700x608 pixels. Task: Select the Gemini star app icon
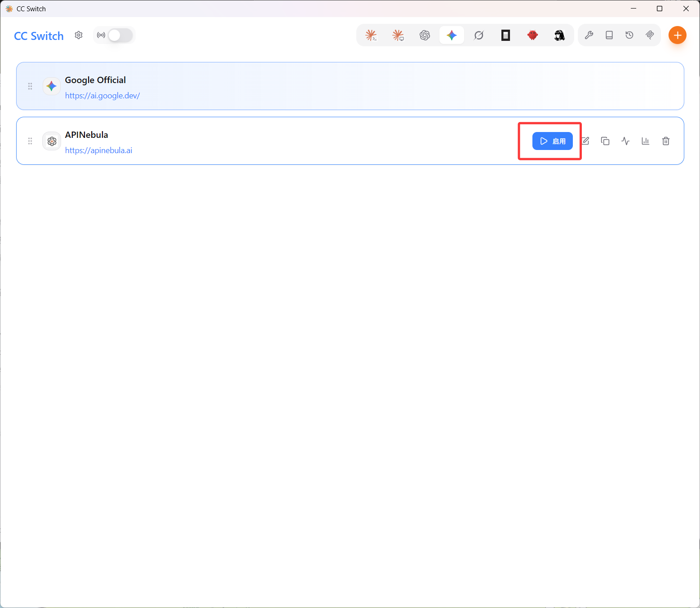452,35
